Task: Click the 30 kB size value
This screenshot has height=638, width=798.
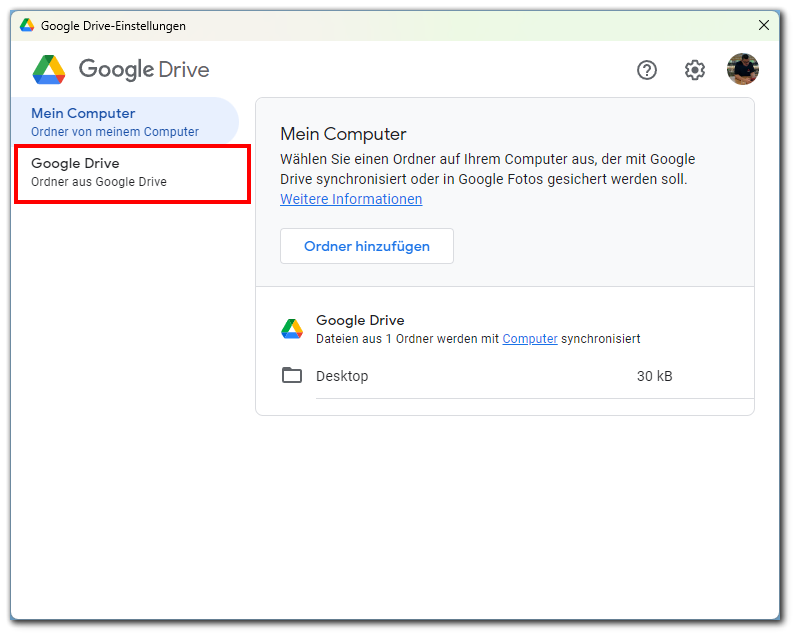Action: click(x=654, y=376)
